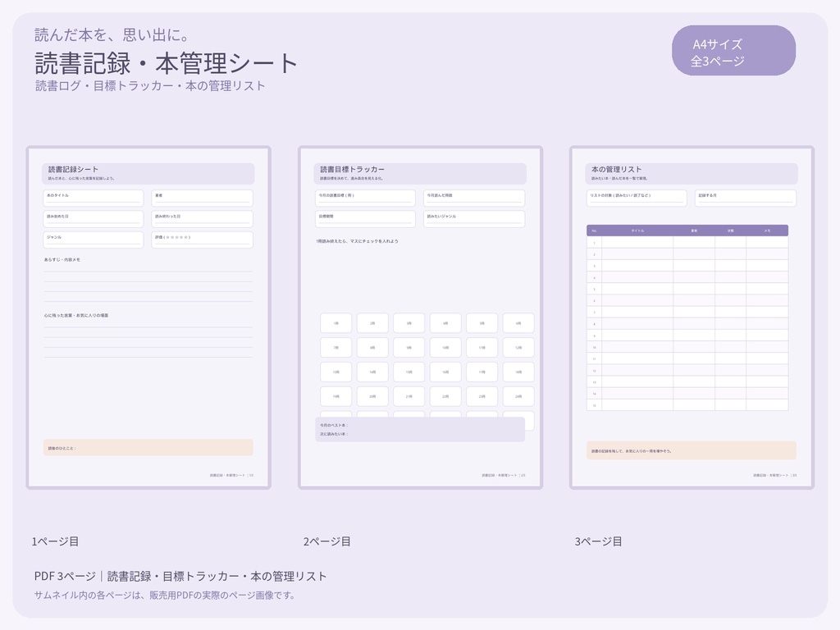Click the 読後のひとこと peach box
The width and height of the screenshot is (840, 630).
click(148, 448)
